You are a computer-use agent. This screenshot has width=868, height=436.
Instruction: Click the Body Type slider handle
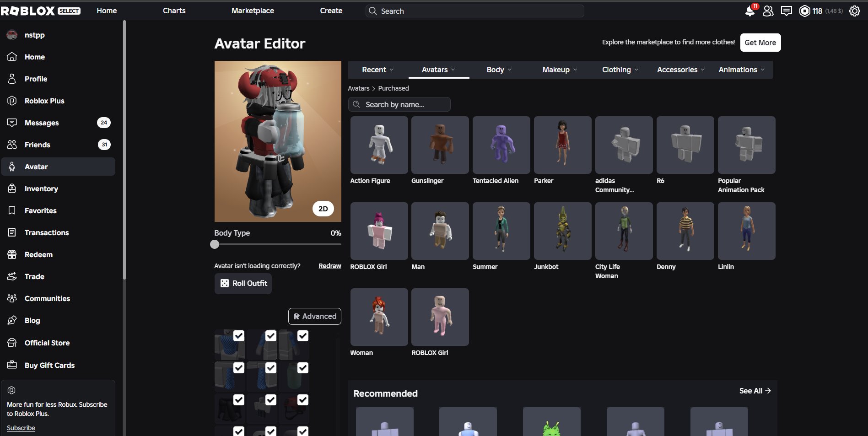pyautogui.click(x=215, y=244)
